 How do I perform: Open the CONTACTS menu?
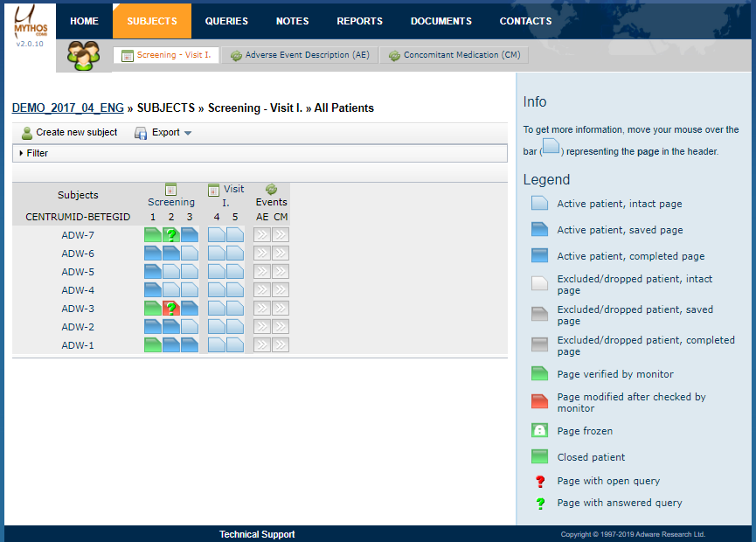click(525, 21)
